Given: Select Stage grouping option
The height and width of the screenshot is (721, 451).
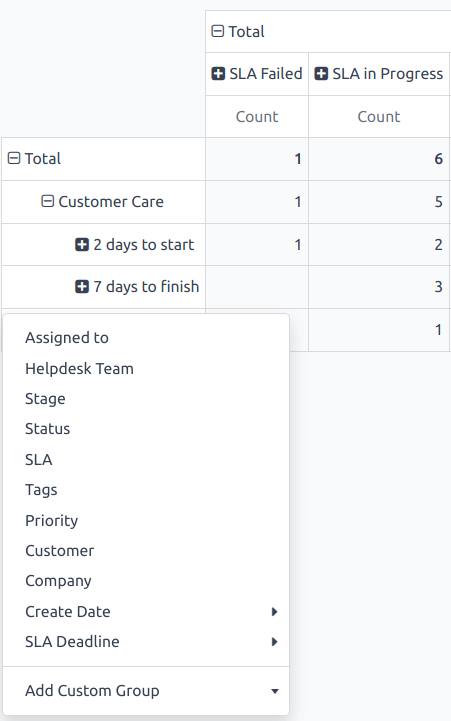Looking at the screenshot, I should click(146, 399).
